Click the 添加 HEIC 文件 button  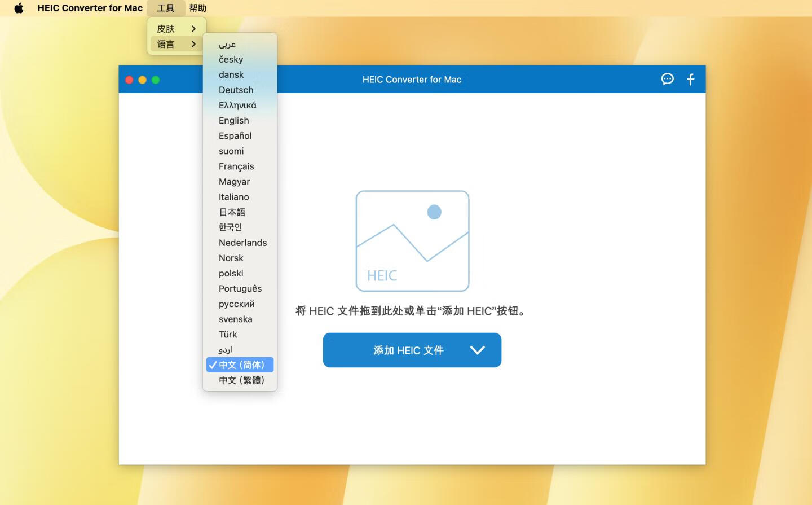click(x=412, y=350)
